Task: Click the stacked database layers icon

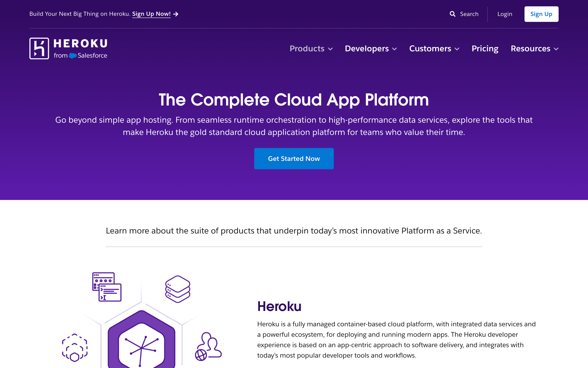Action: pos(178,289)
